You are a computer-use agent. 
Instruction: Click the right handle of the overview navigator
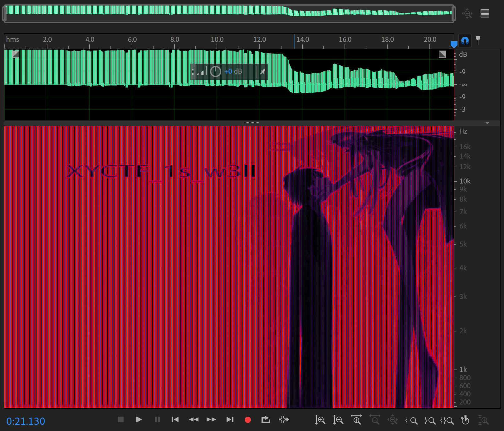[454, 14]
